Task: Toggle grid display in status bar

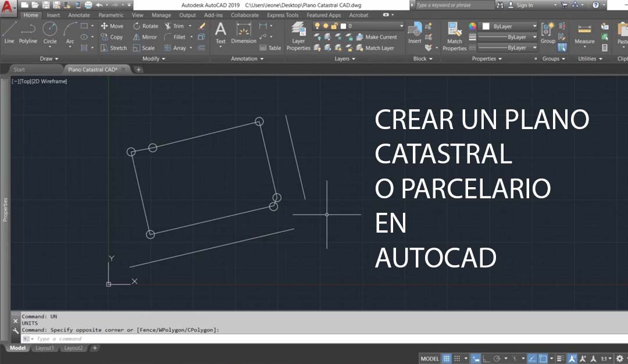Action: pos(447,358)
